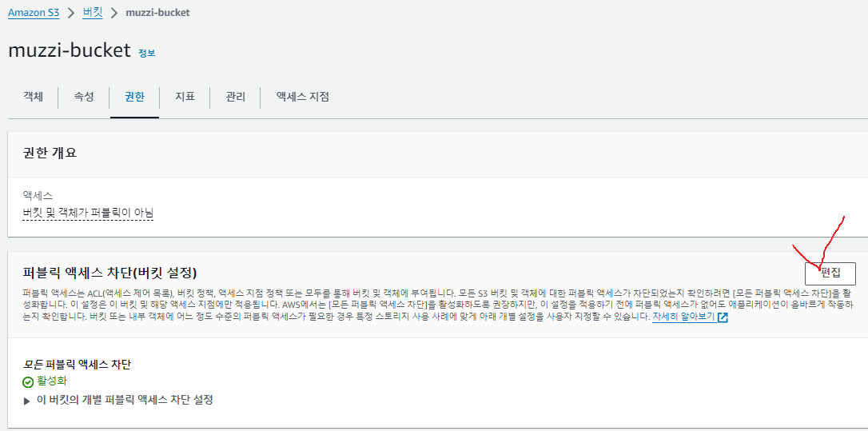
Task: Open the 자세히 알아보기 link
Action: pyautogui.click(x=683, y=317)
